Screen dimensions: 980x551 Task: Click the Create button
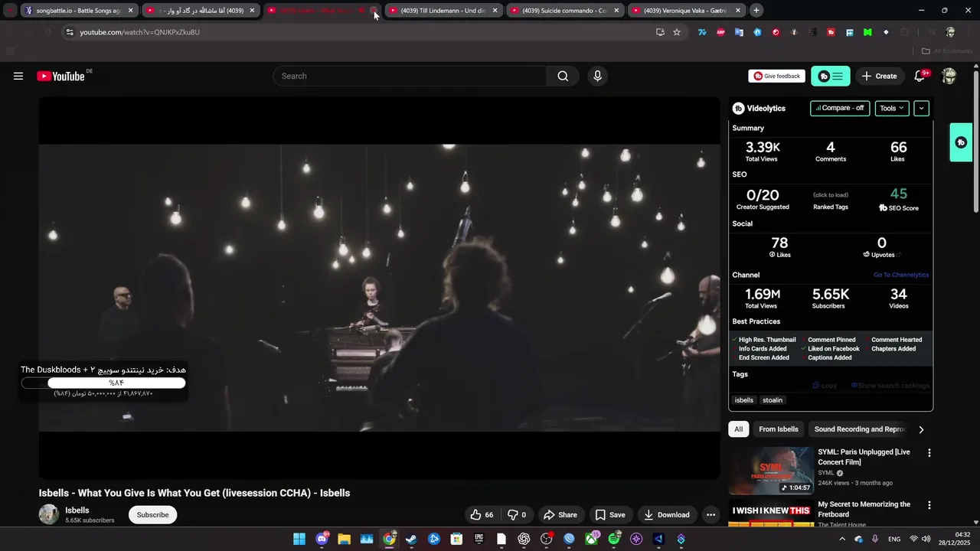coord(879,76)
